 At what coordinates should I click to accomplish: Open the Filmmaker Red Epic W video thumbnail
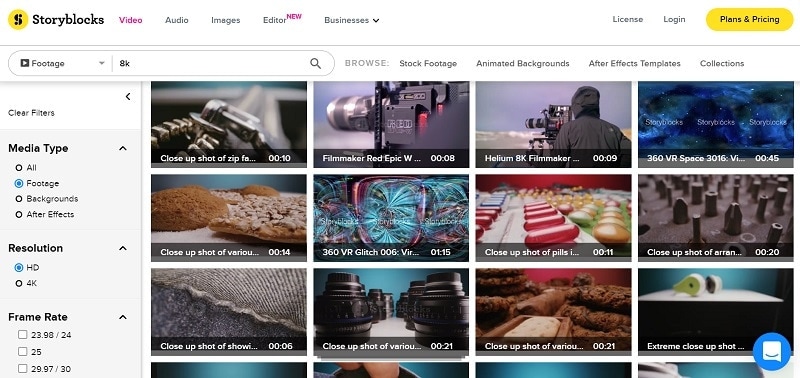pos(391,124)
